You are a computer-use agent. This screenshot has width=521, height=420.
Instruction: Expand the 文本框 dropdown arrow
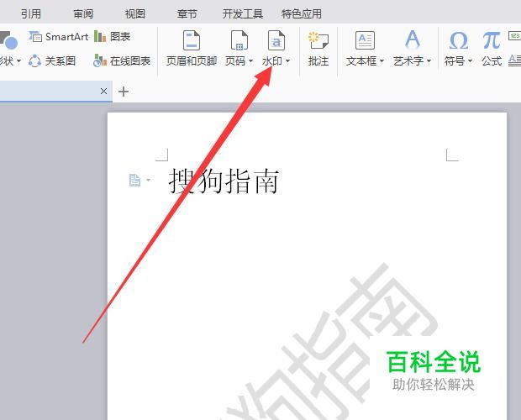tap(382, 60)
